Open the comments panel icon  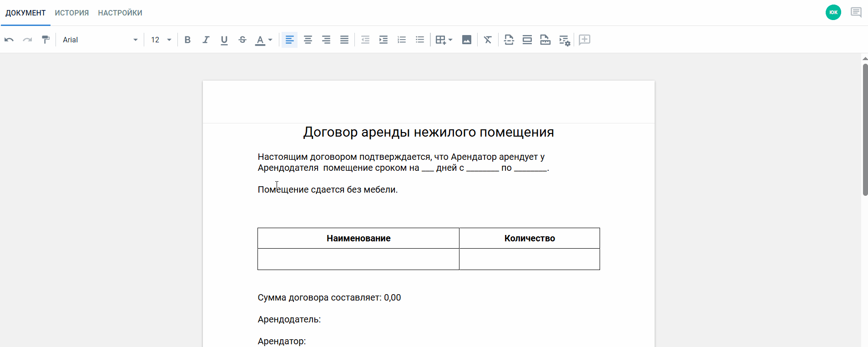click(856, 12)
